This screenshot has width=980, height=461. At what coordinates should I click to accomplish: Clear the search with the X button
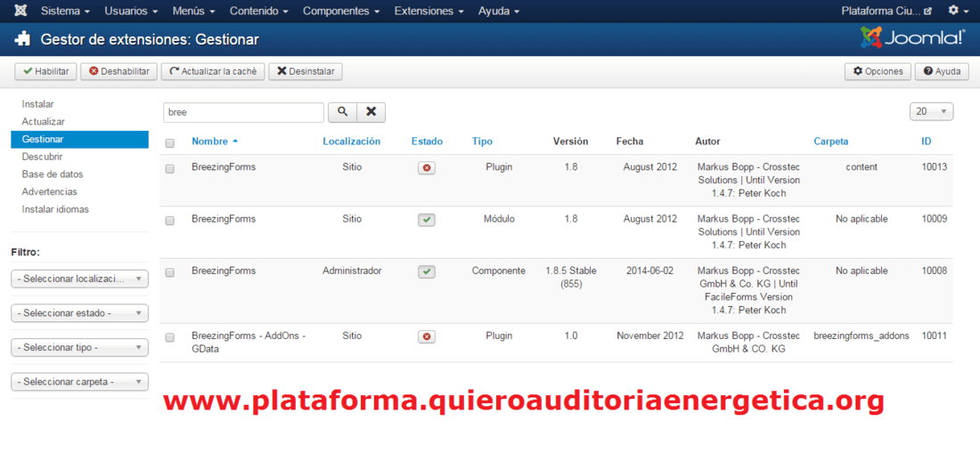[372, 112]
